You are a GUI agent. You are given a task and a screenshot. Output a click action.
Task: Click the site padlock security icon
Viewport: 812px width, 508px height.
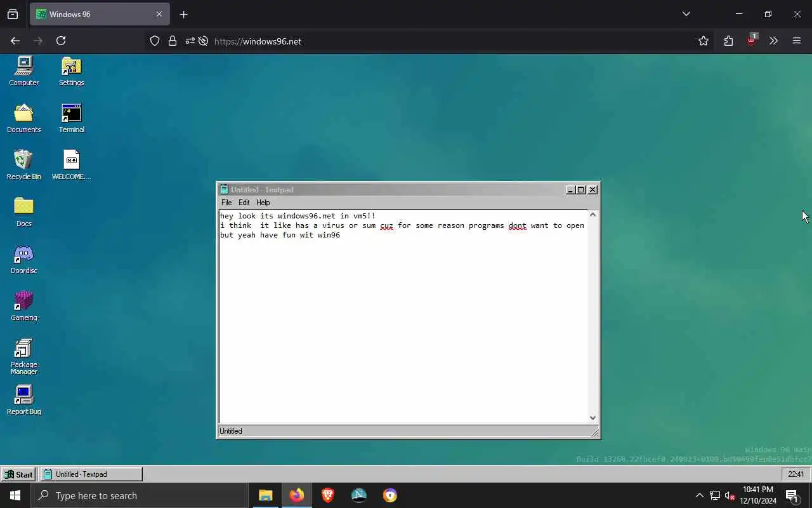[x=172, y=41]
